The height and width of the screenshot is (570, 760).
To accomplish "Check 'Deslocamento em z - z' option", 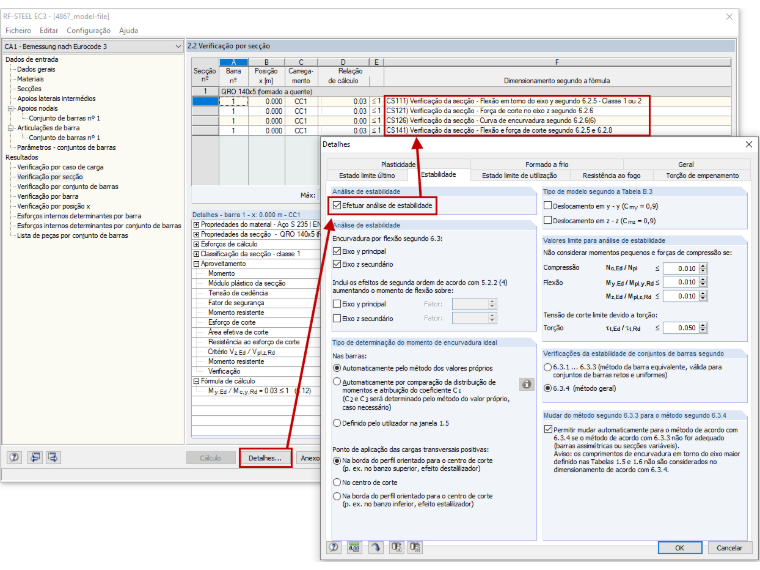I will point(548,220).
